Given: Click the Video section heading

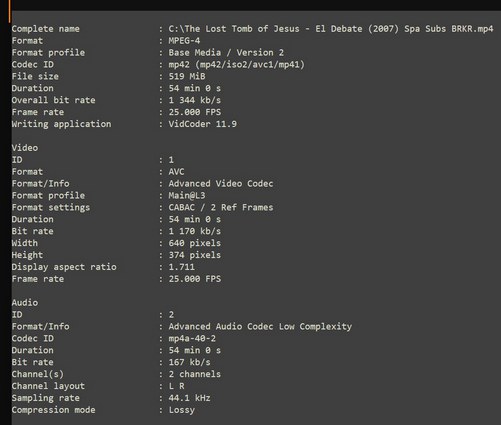Looking at the screenshot, I should click(25, 148).
